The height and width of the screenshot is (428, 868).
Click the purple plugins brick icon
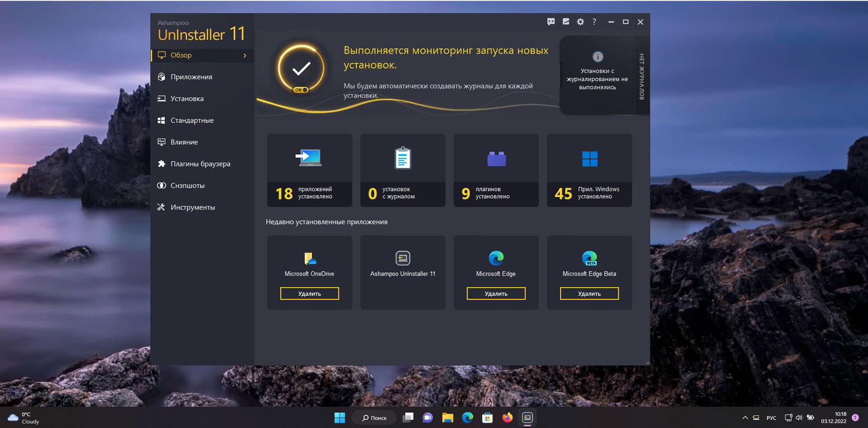(496, 159)
